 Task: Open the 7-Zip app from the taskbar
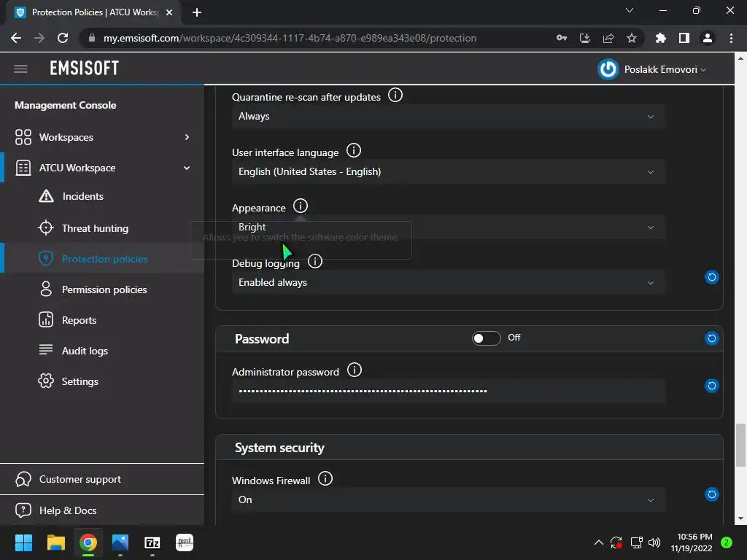pyautogui.click(x=152, y=542)
